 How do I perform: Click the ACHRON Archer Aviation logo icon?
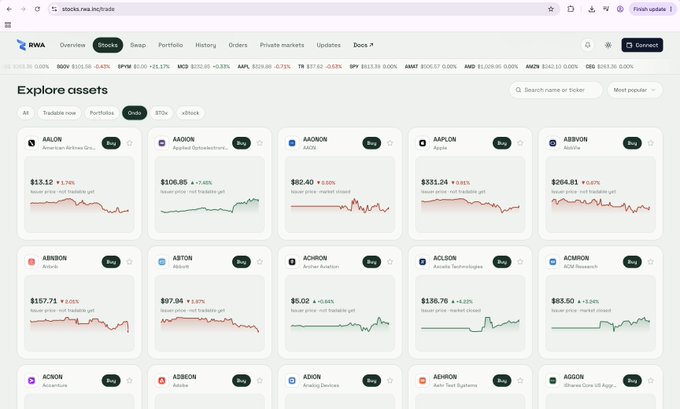pyautogui.click(x=292, y=262)
